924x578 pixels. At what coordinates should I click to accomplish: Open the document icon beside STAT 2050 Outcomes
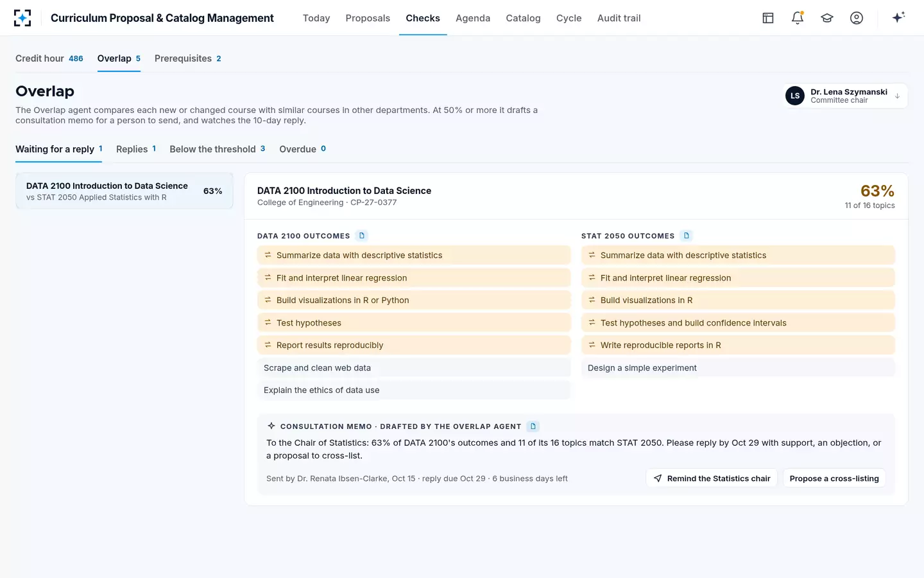[687, 236]
